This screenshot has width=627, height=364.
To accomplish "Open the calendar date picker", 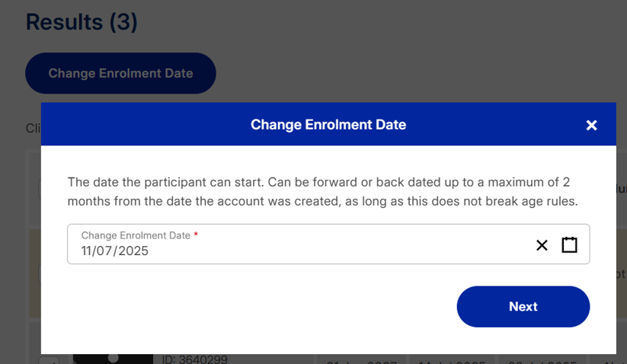I will click(x=569, y=245).
